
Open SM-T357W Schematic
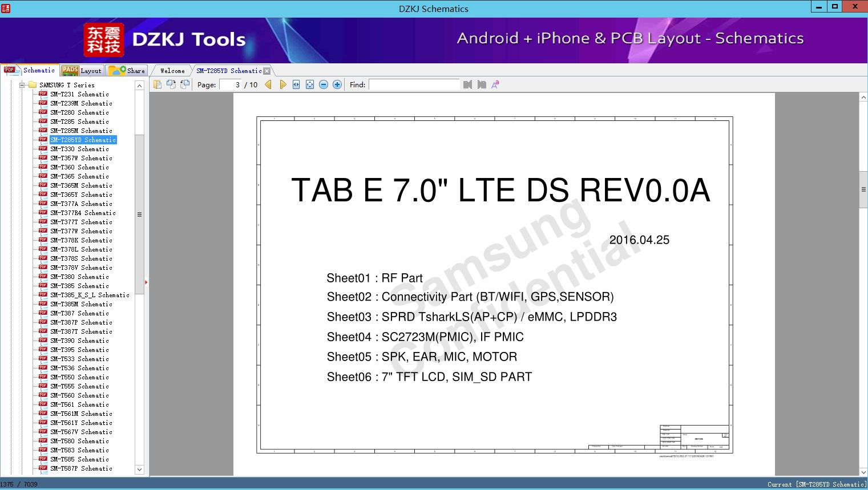(81, 158)
